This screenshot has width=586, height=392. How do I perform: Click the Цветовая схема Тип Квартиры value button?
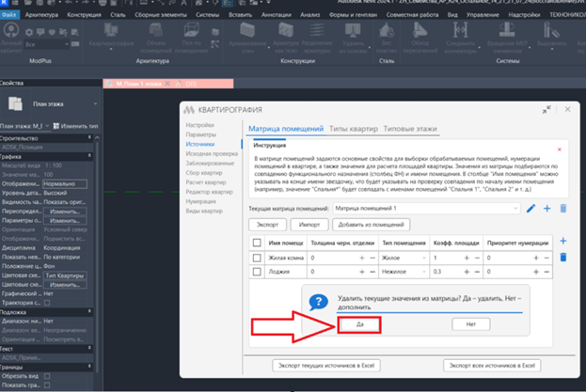pyautogui.click(x=65, y=275)
